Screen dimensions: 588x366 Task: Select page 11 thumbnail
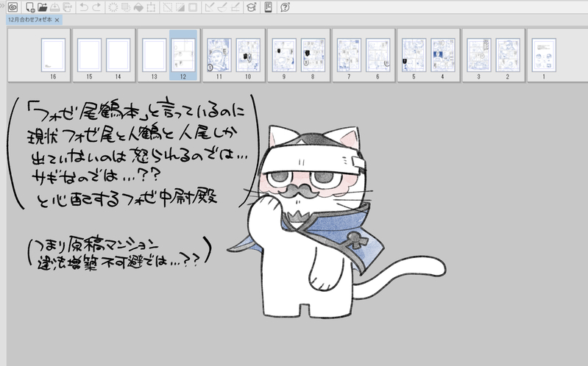tap(219, 55)
